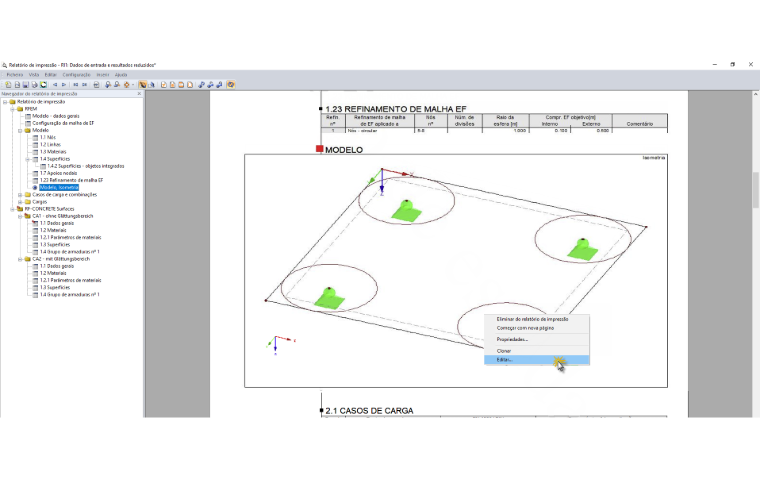Click the RF-CONCRETE Surfaces folder icon

point(20,209)
